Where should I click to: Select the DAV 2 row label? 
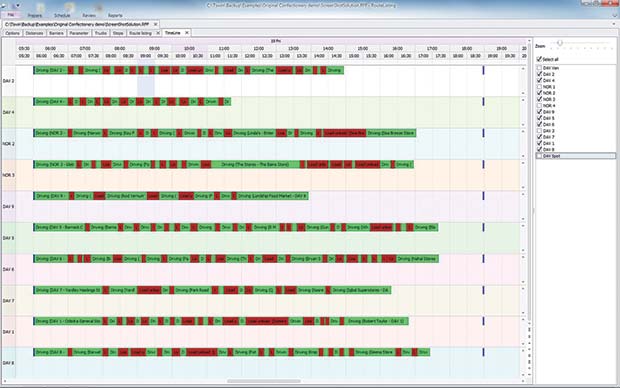point(8,81)
